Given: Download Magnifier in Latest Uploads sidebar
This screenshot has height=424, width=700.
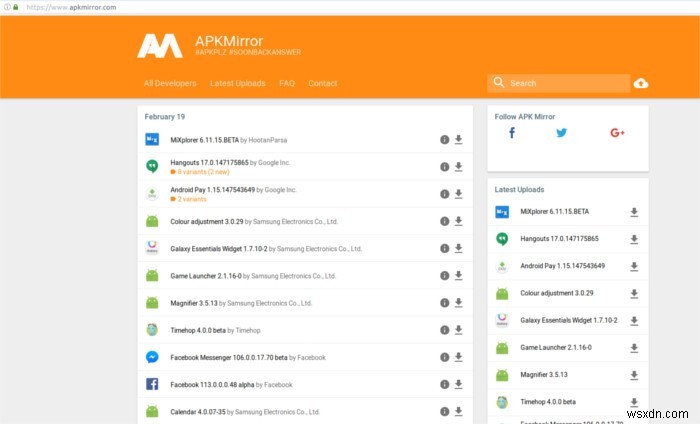Looking at the screenshot, I should (x=634, y=376).
